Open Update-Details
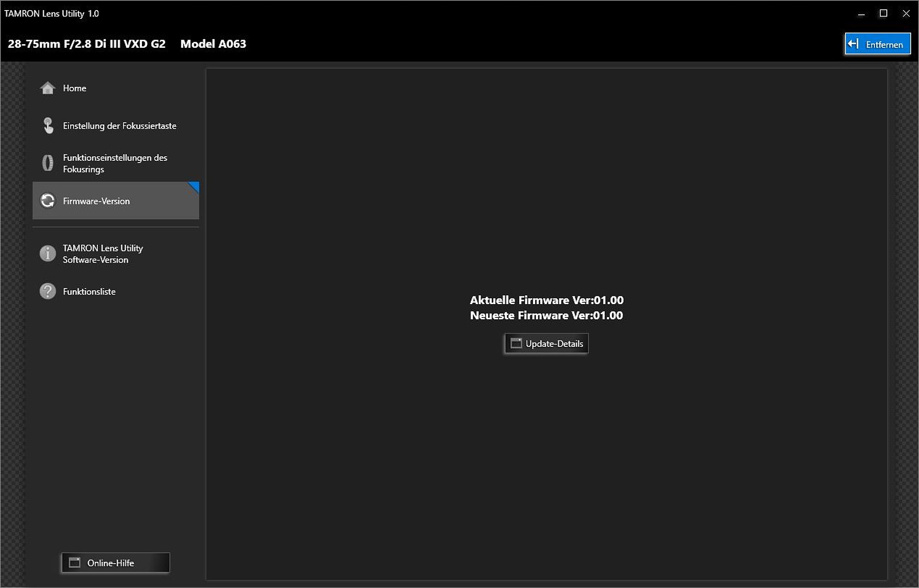Screen dimensions: 919x588 (546, 344)
